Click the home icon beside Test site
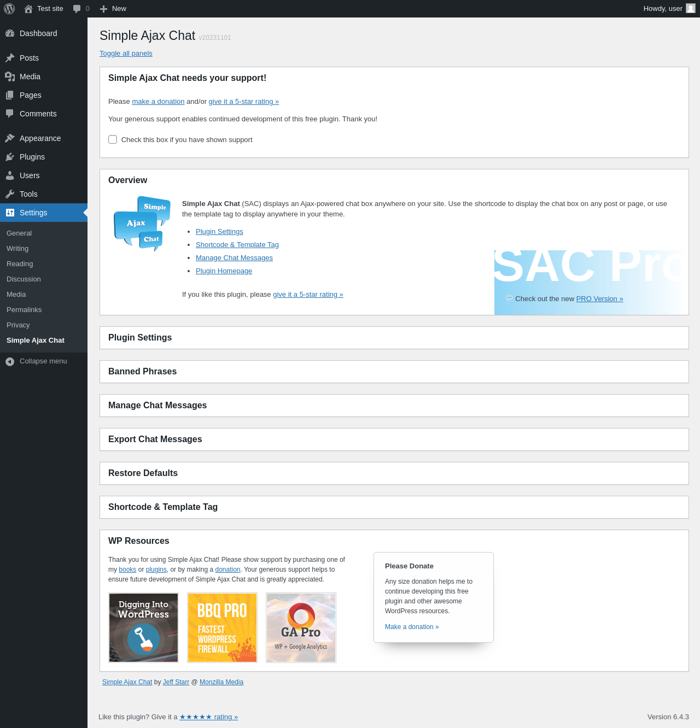The width and height of the screenshot is (700, 728). tap(28, 9)
